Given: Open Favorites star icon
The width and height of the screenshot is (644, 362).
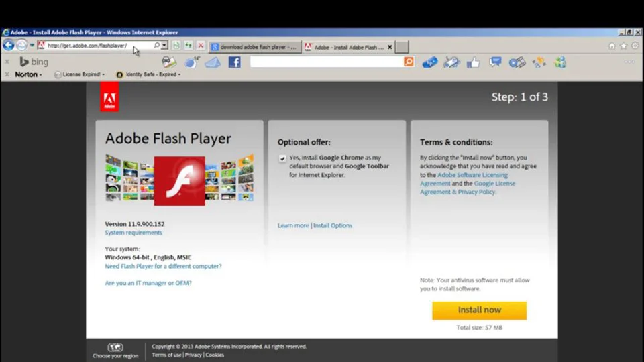Looking at the screenshot, I should 623,46.
